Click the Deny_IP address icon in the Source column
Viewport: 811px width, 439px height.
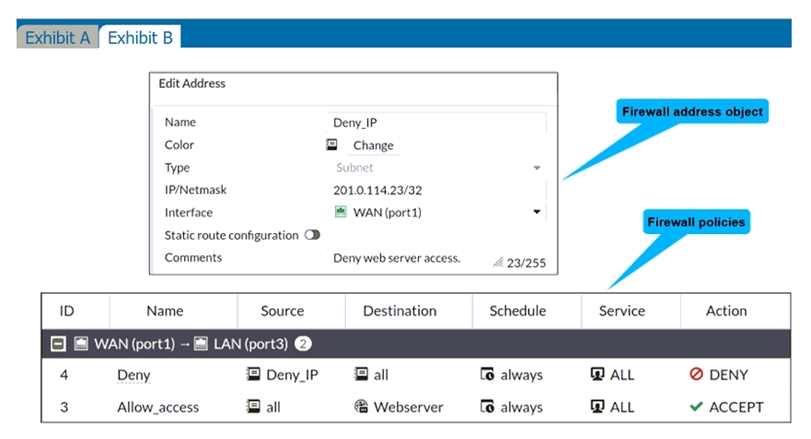(253, 374)
